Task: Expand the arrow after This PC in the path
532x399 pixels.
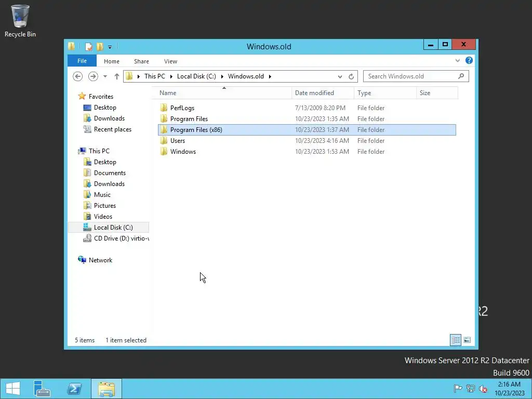Action: tap(171, 76)
